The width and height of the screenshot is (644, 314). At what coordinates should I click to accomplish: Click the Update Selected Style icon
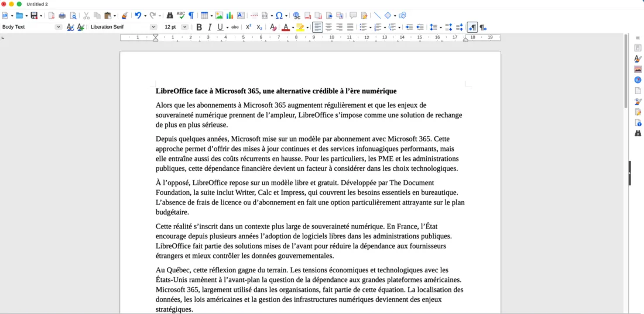pyautogui.click(x=70, y=27)
